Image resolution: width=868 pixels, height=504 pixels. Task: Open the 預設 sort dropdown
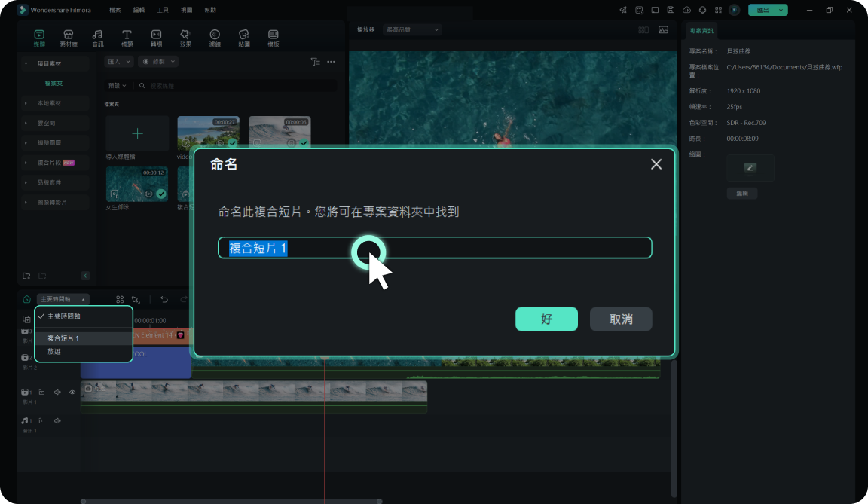[x=117, y=86]
